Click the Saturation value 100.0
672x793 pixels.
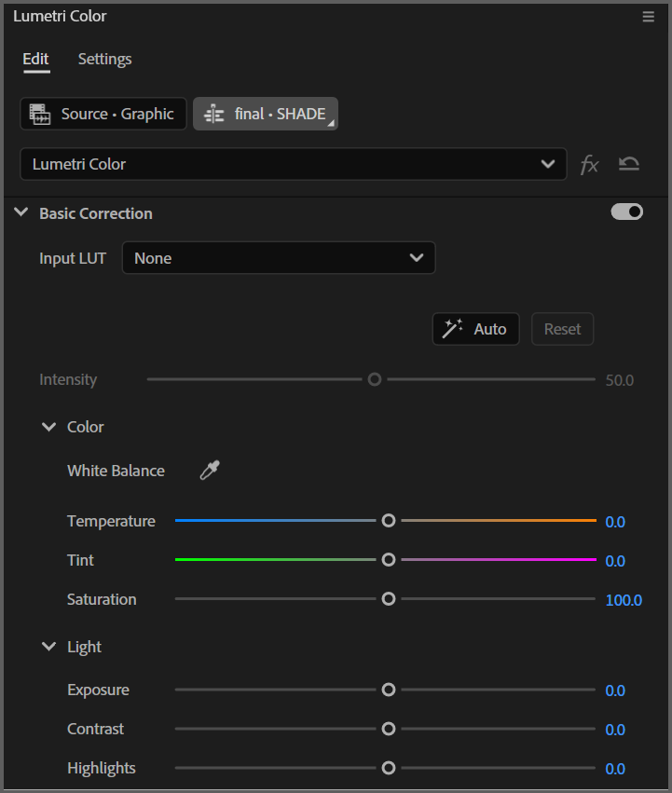click(624, 600)
